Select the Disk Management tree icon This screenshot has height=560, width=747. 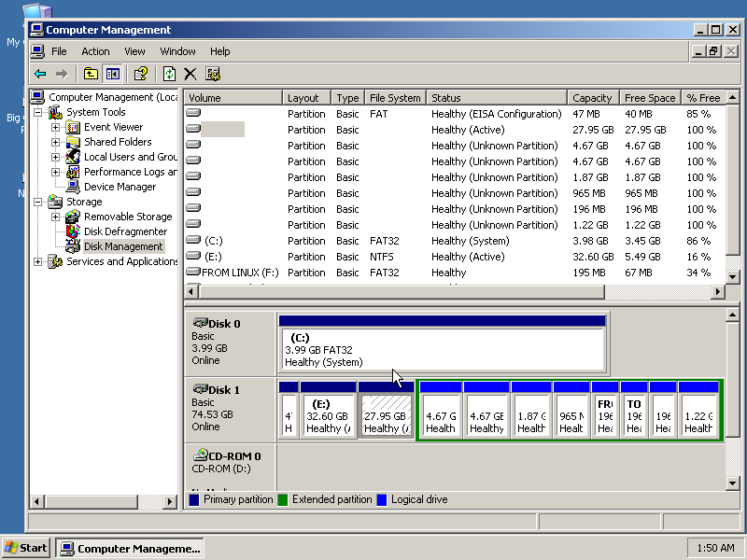point(73,246)
